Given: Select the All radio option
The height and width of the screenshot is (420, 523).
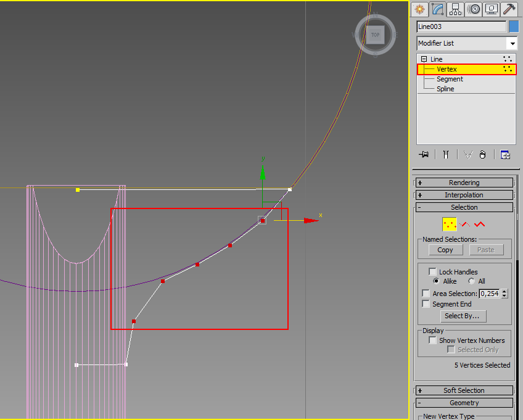Looking at the screenshot, I should coord(471,281).
